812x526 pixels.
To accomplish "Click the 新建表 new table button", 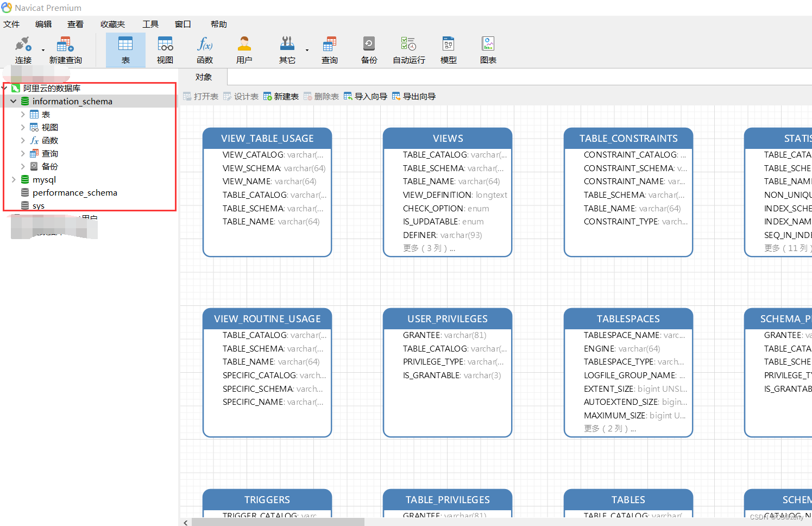I will point(281,96).
